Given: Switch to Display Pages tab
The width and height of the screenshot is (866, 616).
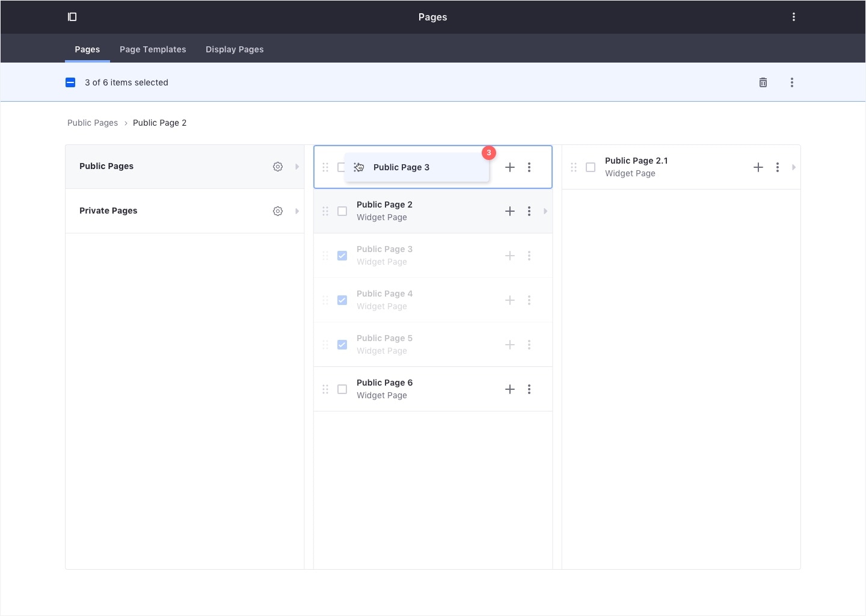Looking at the screenshot, I should pos(235,49).
